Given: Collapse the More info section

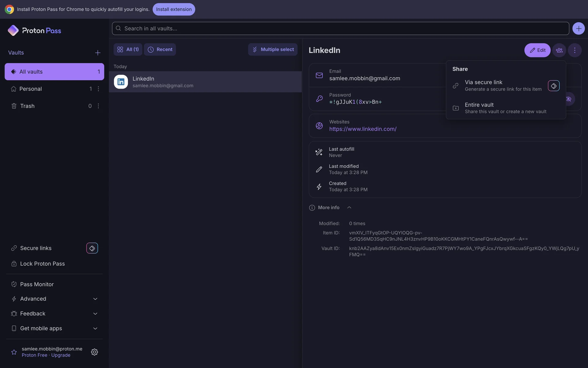Looking at the screenshot, I should pyautogui.click(x=349, y=208).
